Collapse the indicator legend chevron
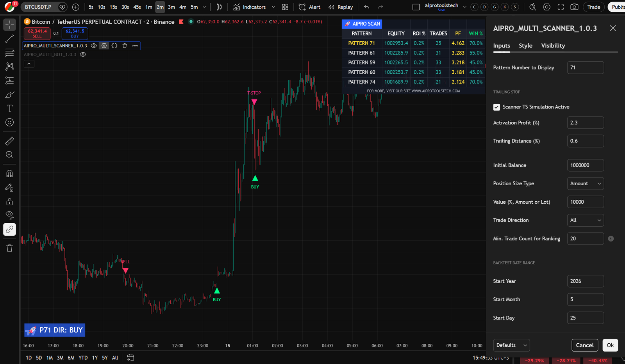Screen dimensions: 625x364 pos(29,64)
